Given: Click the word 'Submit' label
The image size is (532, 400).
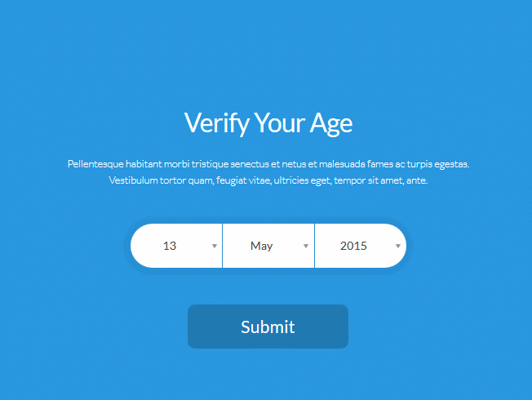Looking at the screenshot, I should [268, 327].
